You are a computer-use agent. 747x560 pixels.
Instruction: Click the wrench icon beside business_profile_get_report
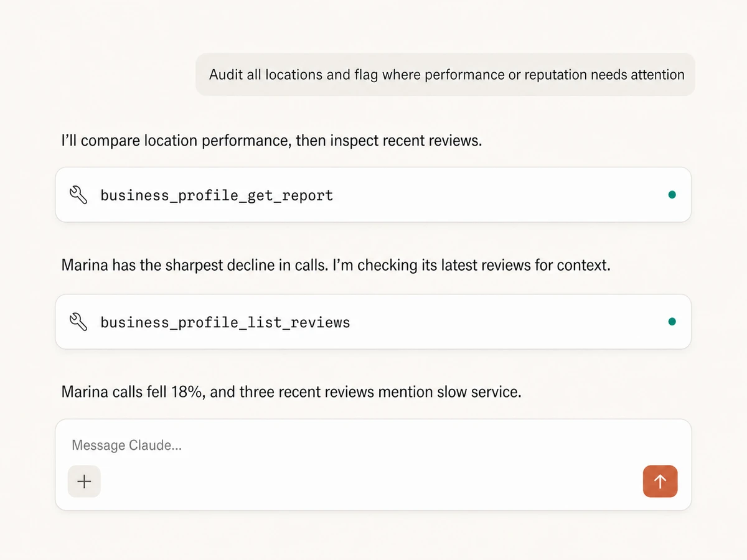click(78, 195)
